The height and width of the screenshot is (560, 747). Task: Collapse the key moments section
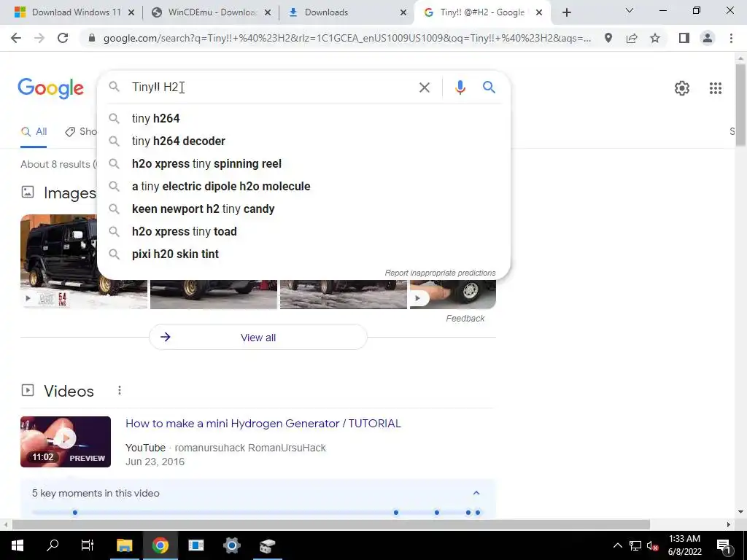[476, 493]
